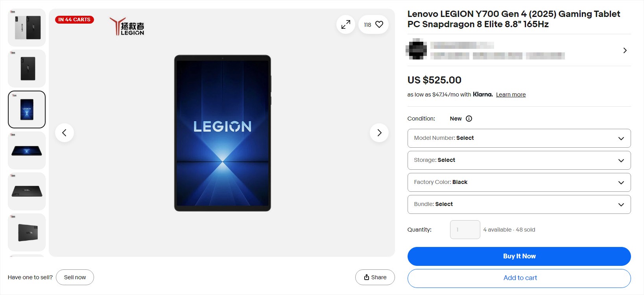
Task: Open the Model Number dropdown
Action: tap(519, 138)
